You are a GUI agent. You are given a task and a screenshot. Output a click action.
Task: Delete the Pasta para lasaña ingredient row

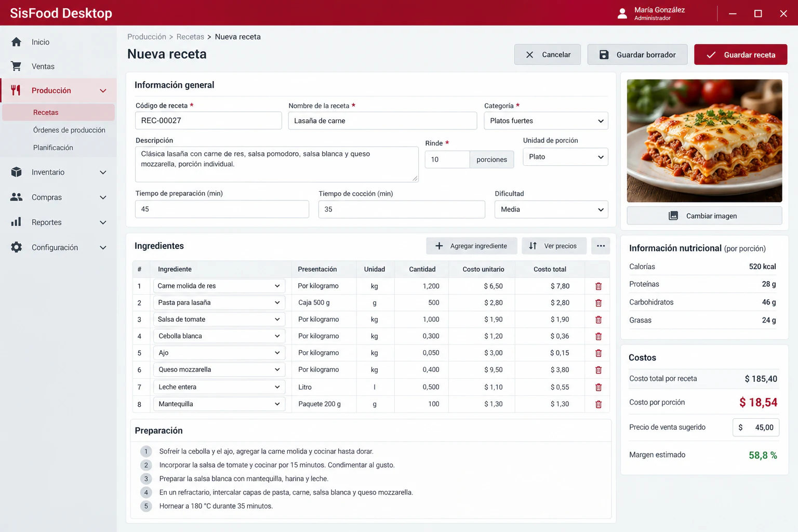598,303
